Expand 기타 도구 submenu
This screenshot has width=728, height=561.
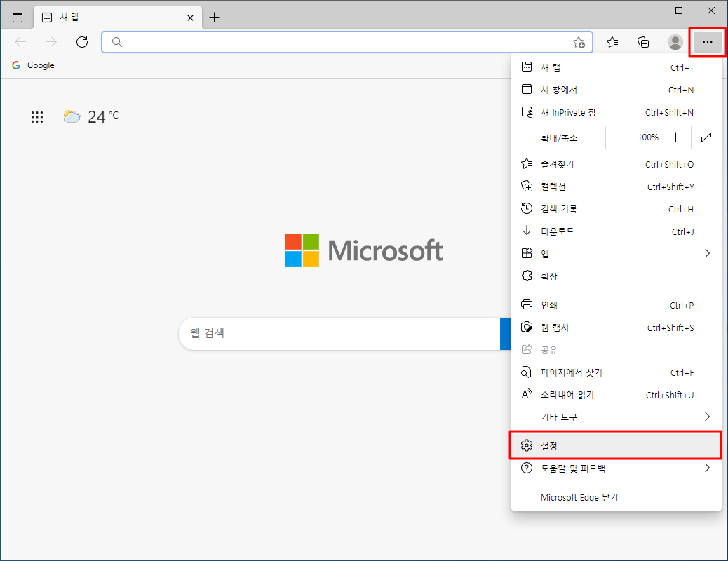coord(616,417)
